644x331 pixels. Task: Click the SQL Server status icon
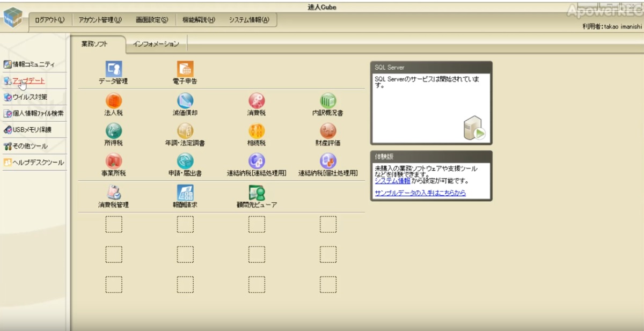click(x=474, y=129)
